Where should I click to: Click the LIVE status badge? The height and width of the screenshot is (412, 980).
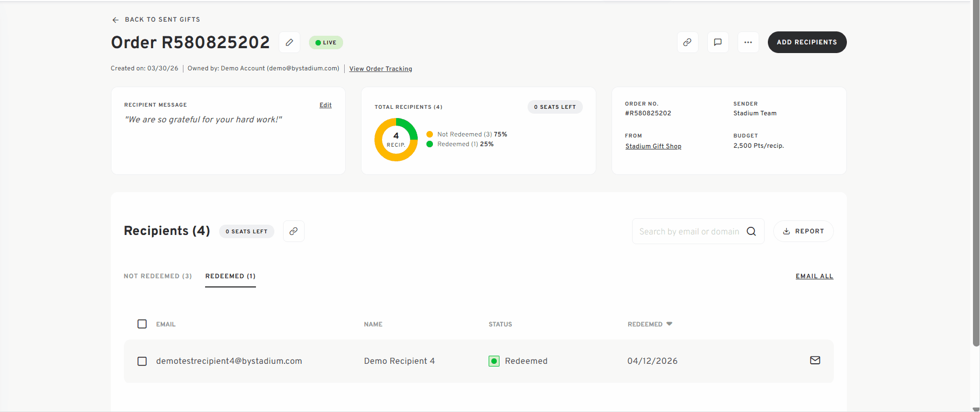[326, 42]
